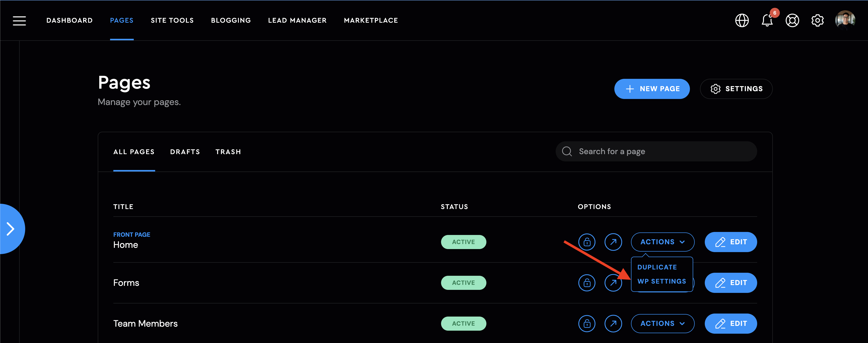Click into the Search for a page field
This screenshot has height=343, width=868.
[656, 151]
